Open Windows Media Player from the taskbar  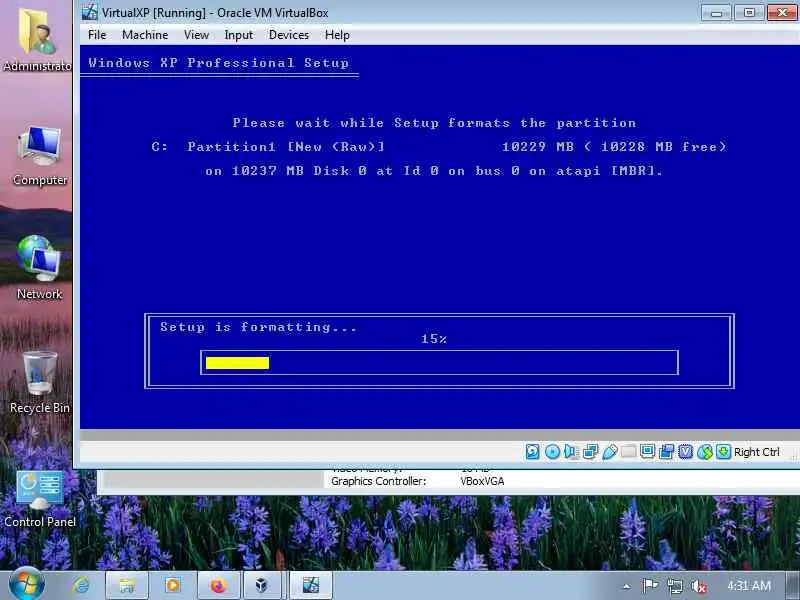click(x=172, y=585)
